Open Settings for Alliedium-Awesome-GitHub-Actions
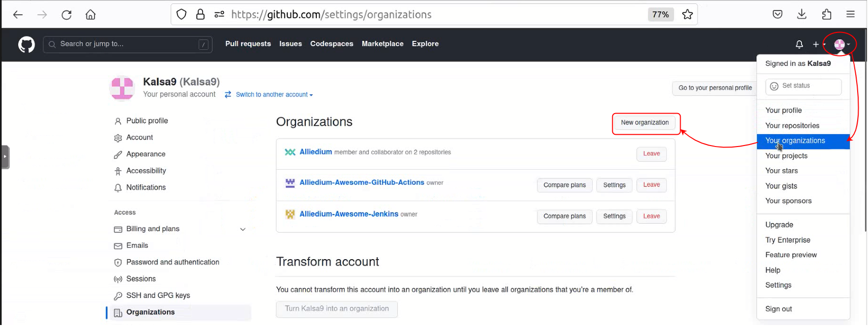 click(x=614, y=185)
